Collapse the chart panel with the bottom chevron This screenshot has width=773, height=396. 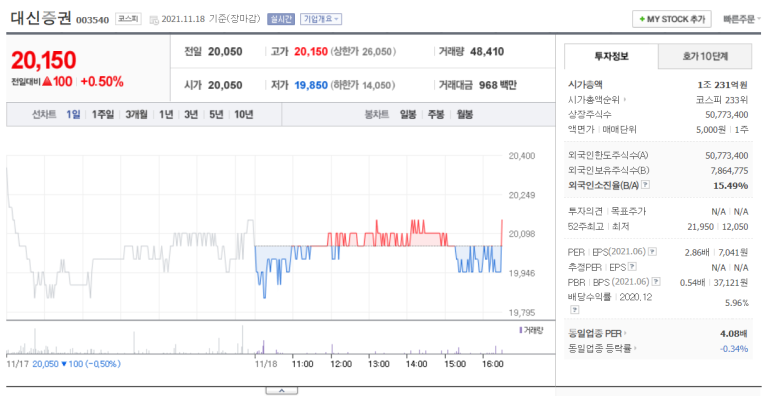pyautogui.click(x=281, y=391)
